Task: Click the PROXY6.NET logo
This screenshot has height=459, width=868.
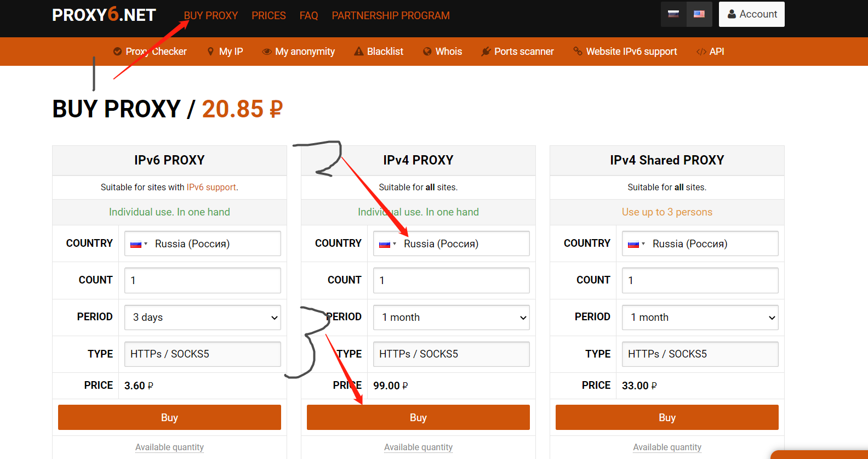Action: 104,15
